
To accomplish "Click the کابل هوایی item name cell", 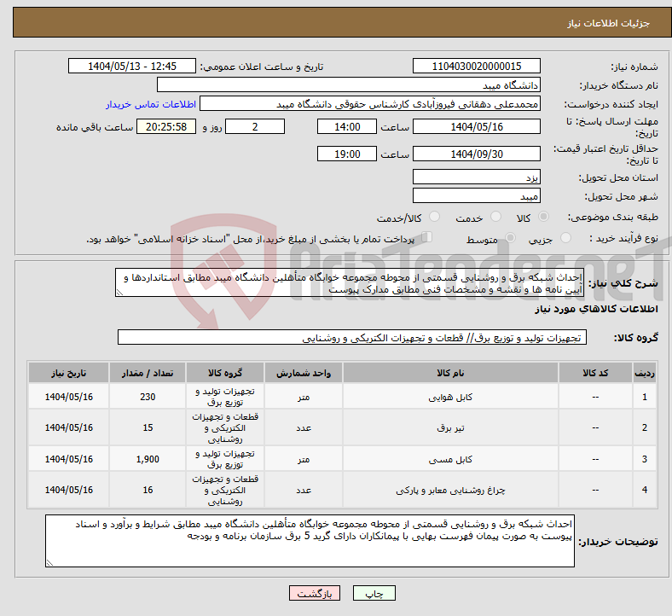I will 450,397.
